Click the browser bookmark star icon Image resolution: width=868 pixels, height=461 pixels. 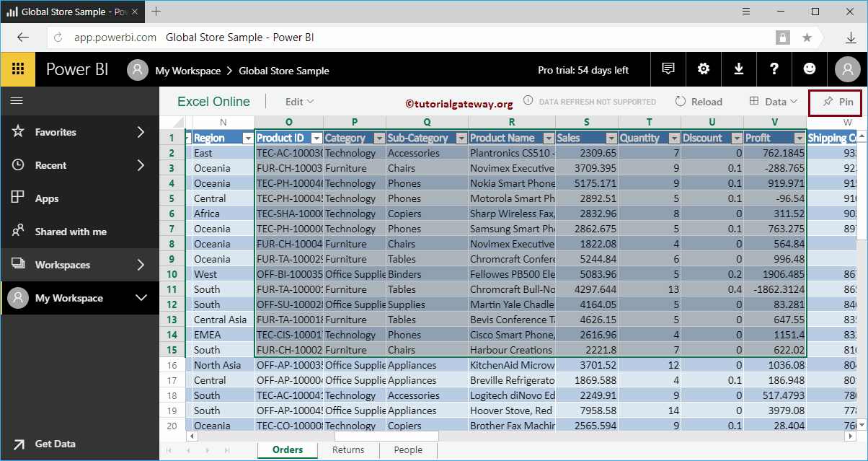pos(807,38)
